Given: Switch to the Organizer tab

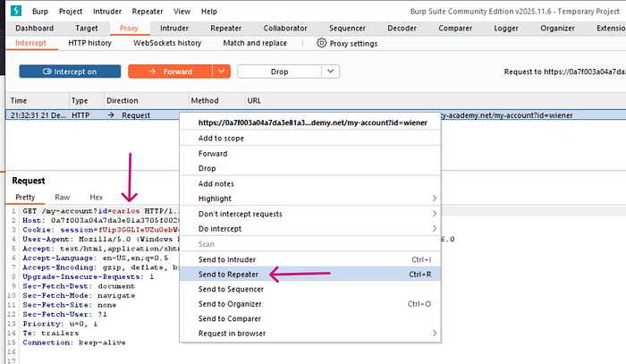Looking at the screenshot, I should [x=557, y=29].
